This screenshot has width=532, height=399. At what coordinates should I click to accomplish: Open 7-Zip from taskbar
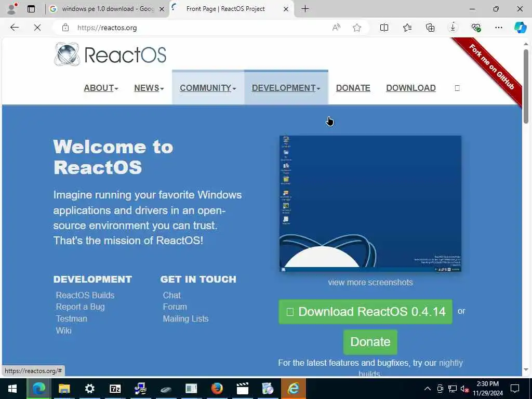click(x=115, y=389)
